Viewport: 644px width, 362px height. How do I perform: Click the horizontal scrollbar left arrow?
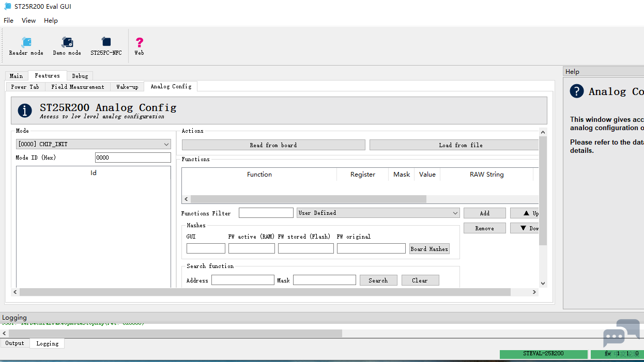15,292
